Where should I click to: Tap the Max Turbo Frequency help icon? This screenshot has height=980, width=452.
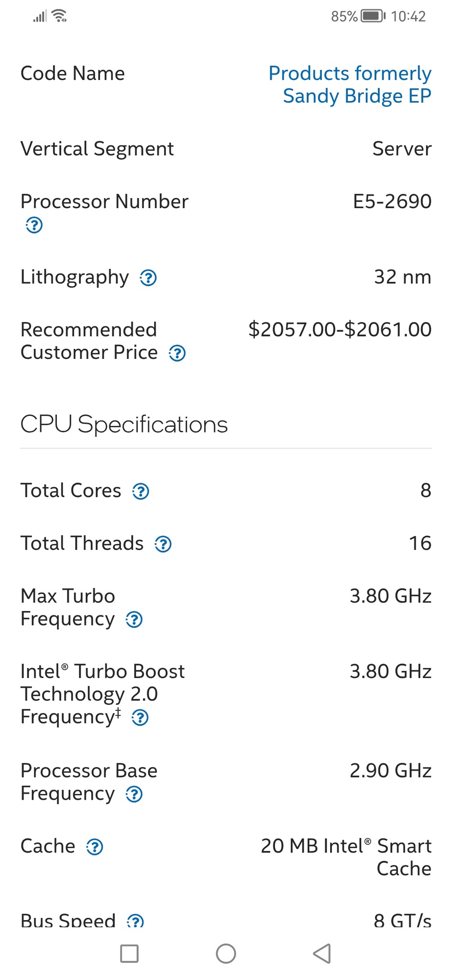pos(134,620)
